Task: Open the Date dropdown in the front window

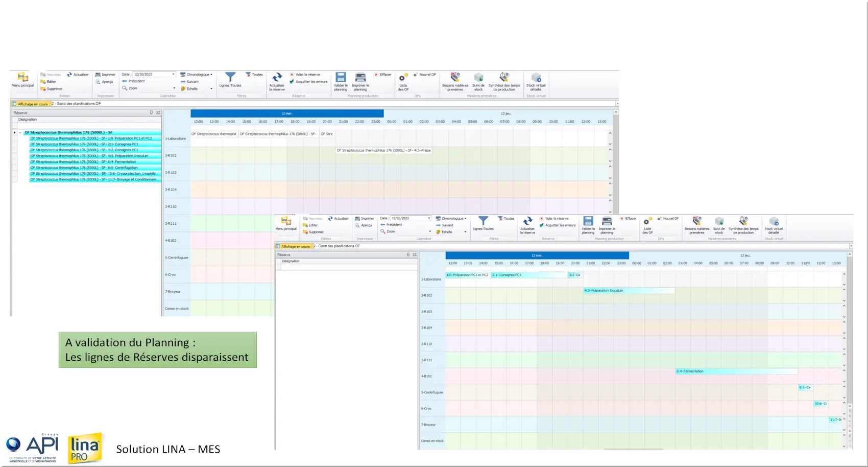Action: click(x=429, y=218)
